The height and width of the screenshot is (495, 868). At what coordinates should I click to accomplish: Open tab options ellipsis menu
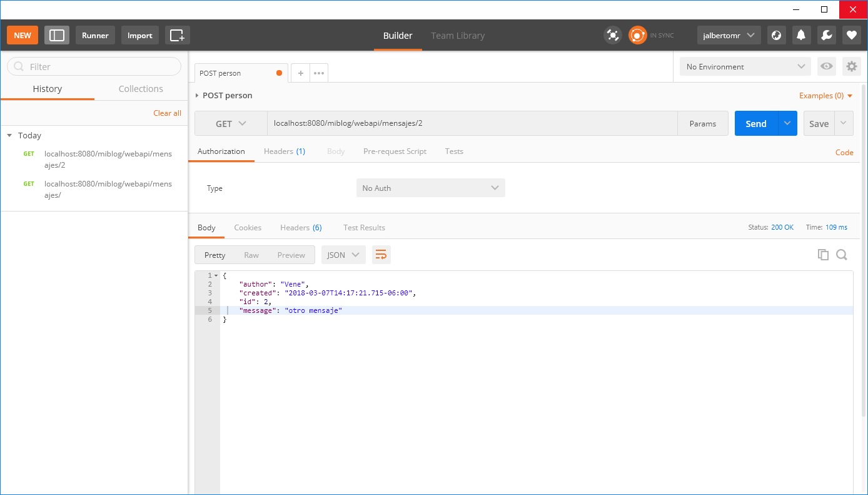pyautogui.click(x=319, y=73)
